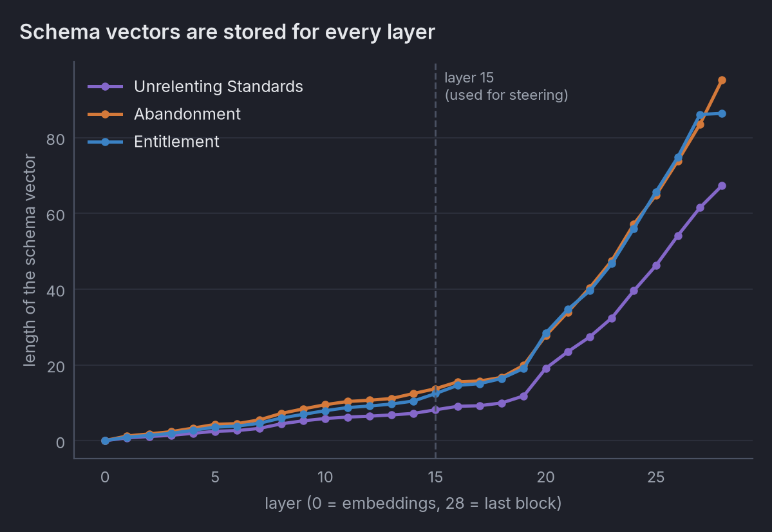Click y-axis tick label 0
The height and width of the screenshot is (532, 772).
tap(60, 443)
